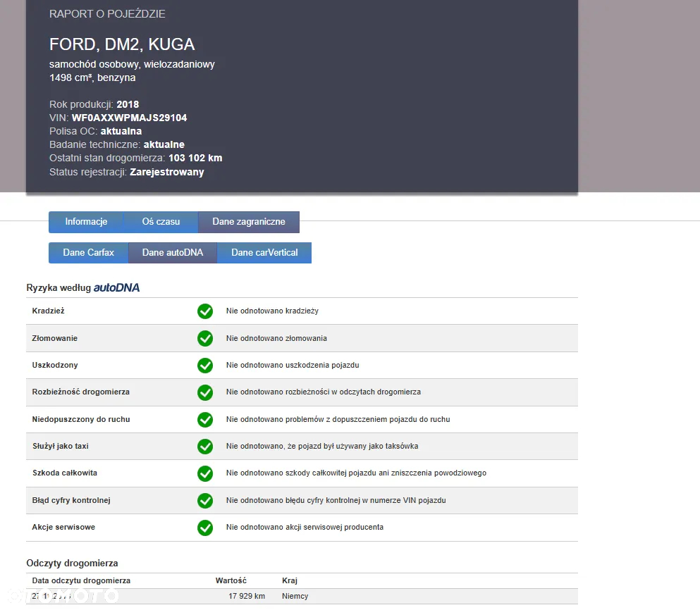Click the Kraj column header
The image size is (700, 610).
coord(290,580)
